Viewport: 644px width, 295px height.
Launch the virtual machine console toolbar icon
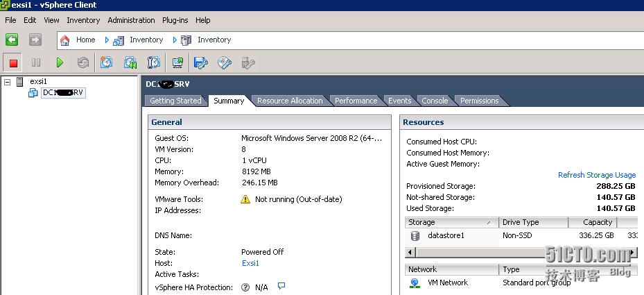pos(177,62)
